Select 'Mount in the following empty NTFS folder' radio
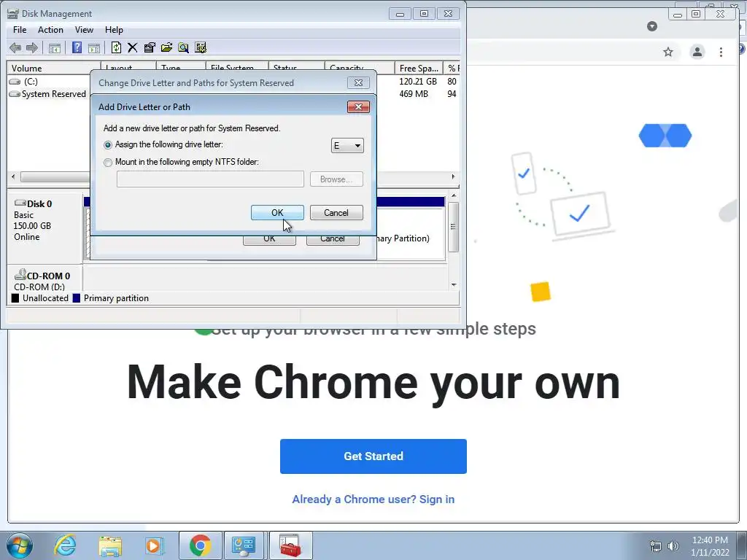Viewport: 747px width, 560px height. coord(108,163)
